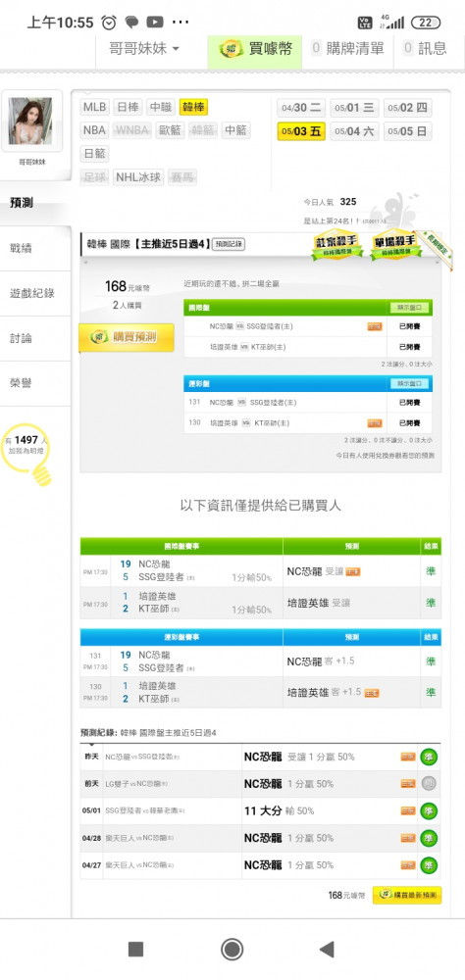Click green 準 icon in 04/28 record row
Image resolution: width=465 pixels, height=980 pixels.
tap(430, 838)
